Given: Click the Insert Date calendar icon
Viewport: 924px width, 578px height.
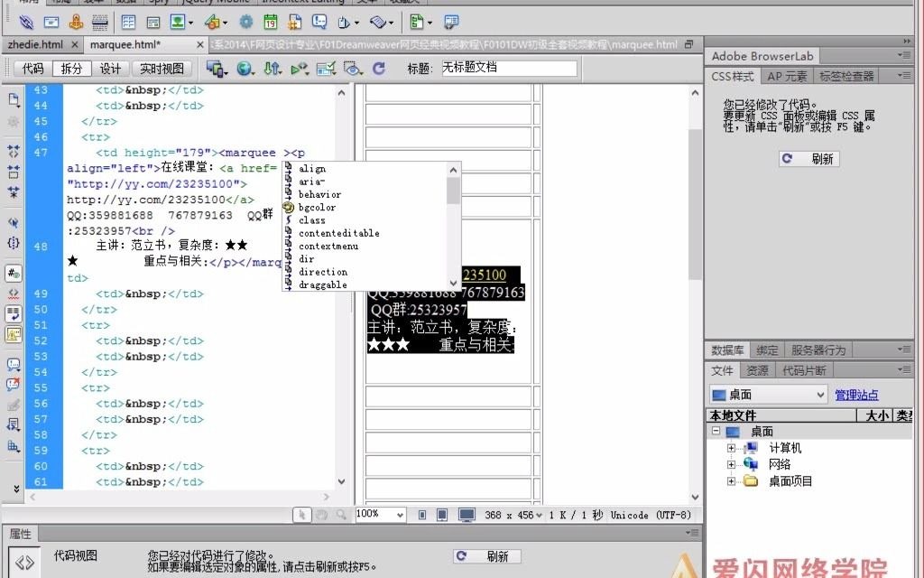Looking at the screenshot, I should click(271, 23).
